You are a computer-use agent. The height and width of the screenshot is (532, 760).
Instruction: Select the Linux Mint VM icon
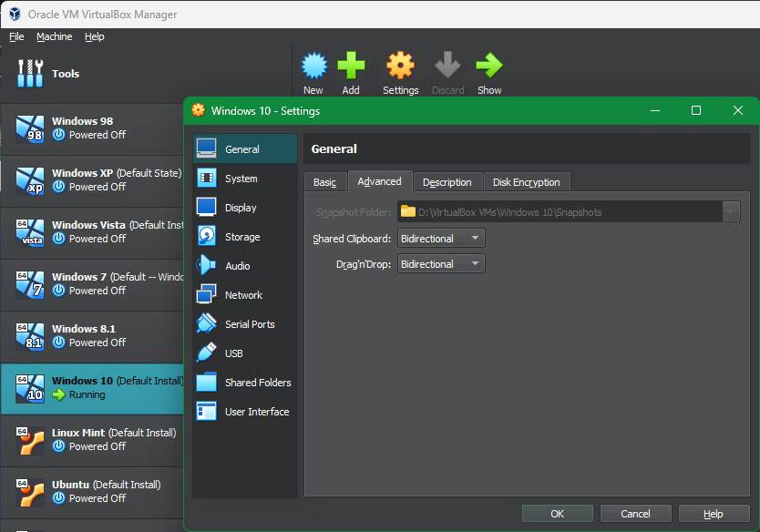(x=30, y=441)
